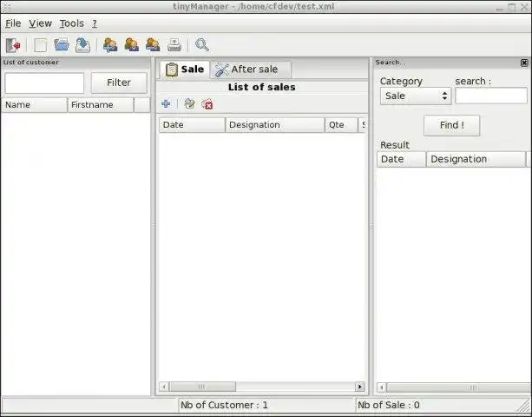Open file folder icon in toolbar
The image size is (532, 417).
coord(62,45)
